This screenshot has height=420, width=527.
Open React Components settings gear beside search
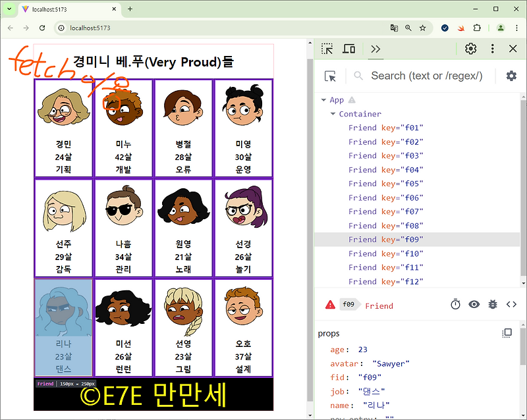[511, 76]
